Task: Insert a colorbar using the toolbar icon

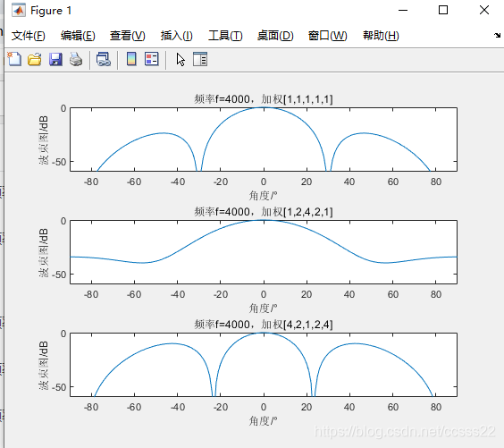Action: coord(131,59)
